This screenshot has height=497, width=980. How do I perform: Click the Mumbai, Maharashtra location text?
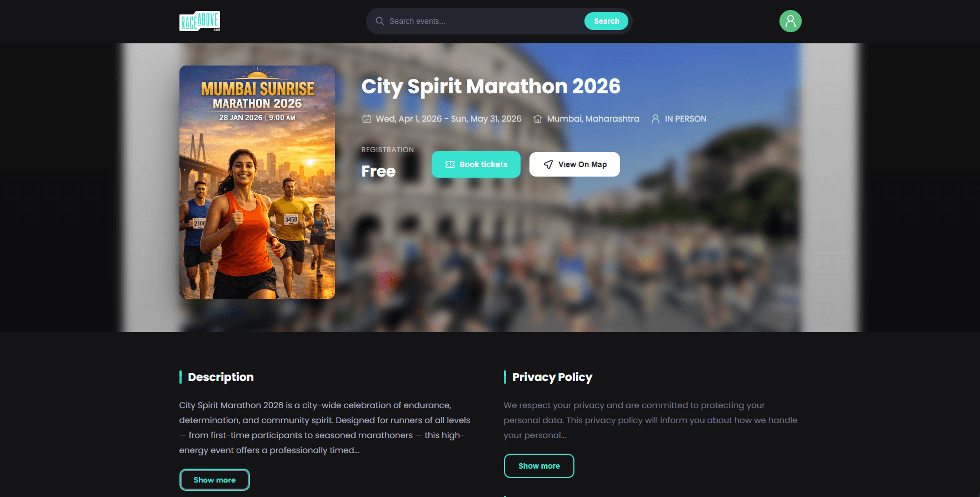[x=593, y=119]
